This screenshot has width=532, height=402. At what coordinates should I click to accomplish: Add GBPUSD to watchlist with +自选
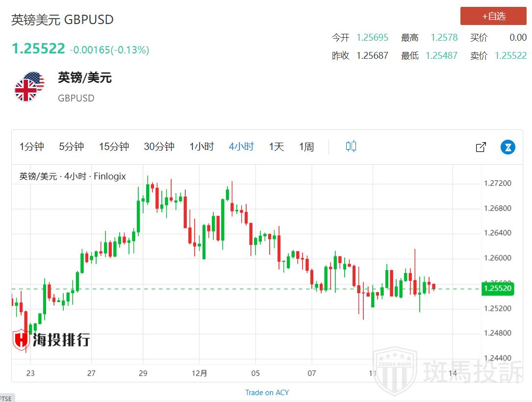click(493, 16)
